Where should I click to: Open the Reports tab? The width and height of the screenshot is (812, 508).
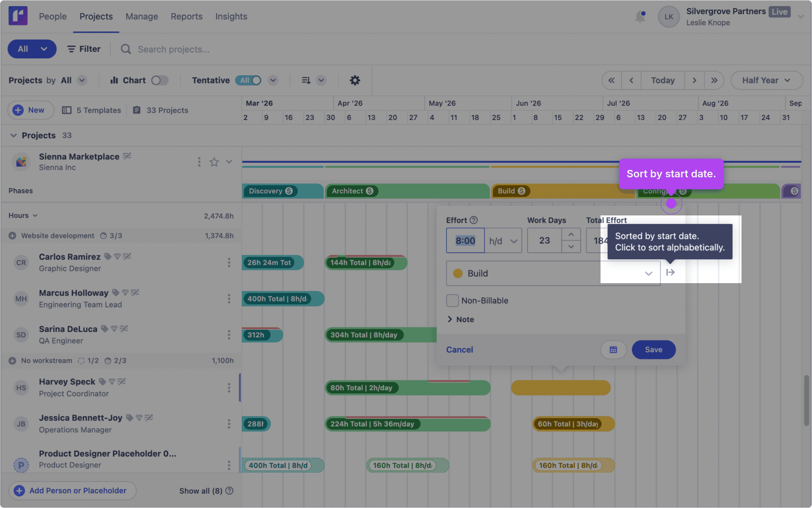tap(187, 16)
